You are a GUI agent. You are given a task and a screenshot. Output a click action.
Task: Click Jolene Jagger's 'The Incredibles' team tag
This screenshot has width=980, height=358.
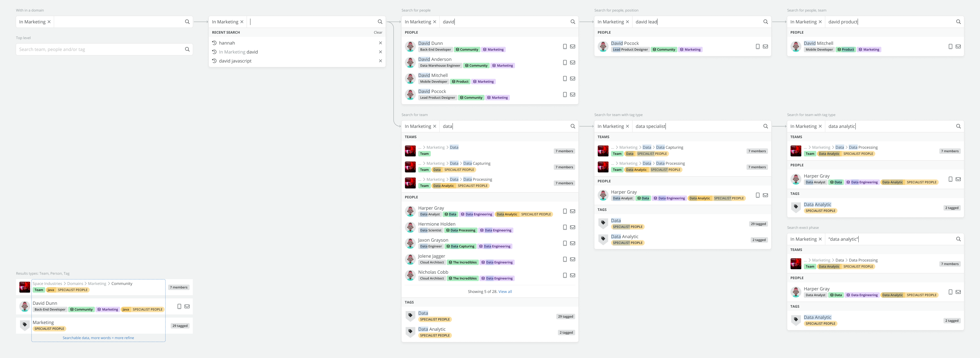(462, 262)
